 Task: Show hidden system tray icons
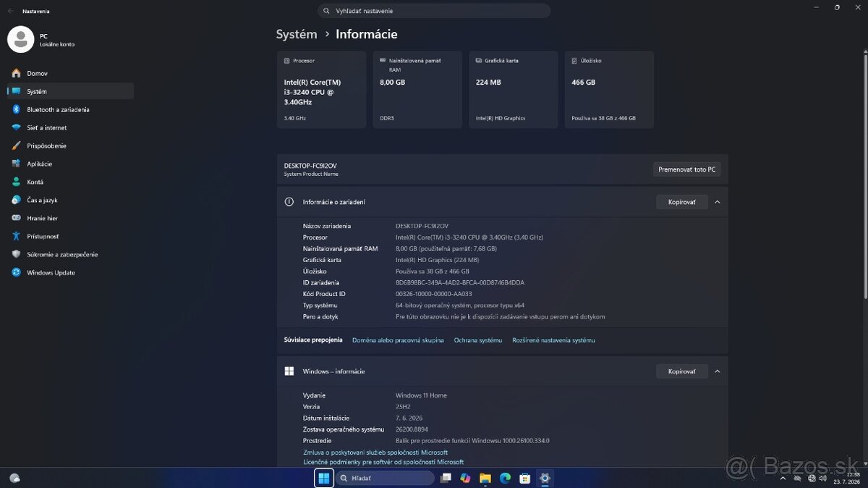(x=783, y=478)
